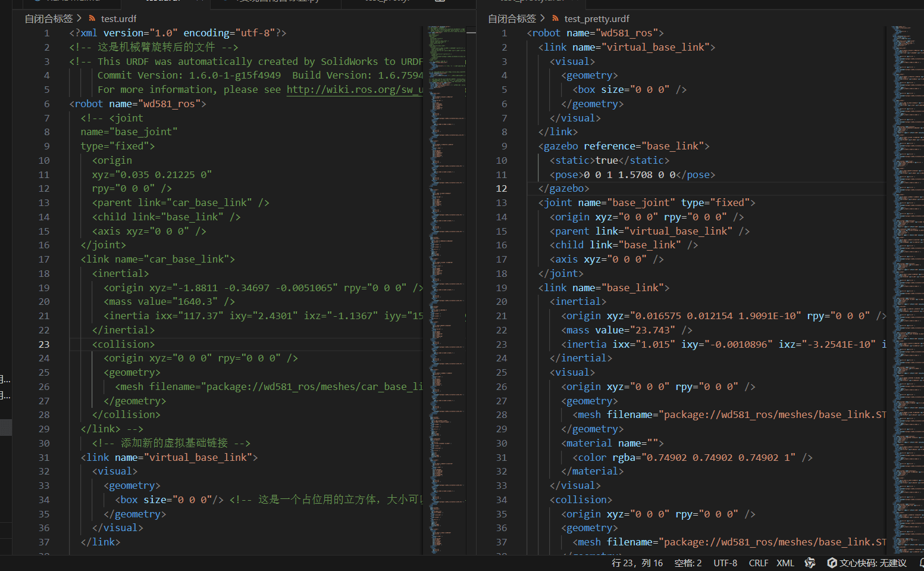Open the wiki.ros.org link on line 5
The height and width of the screenshot is (571, 924).
pos(355,90)
